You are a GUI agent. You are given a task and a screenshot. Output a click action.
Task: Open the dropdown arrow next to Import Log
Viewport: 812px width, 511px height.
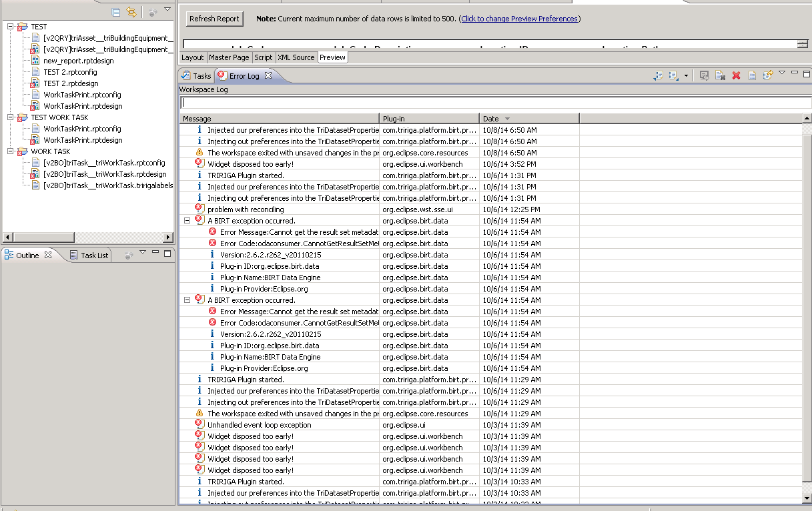686,76
